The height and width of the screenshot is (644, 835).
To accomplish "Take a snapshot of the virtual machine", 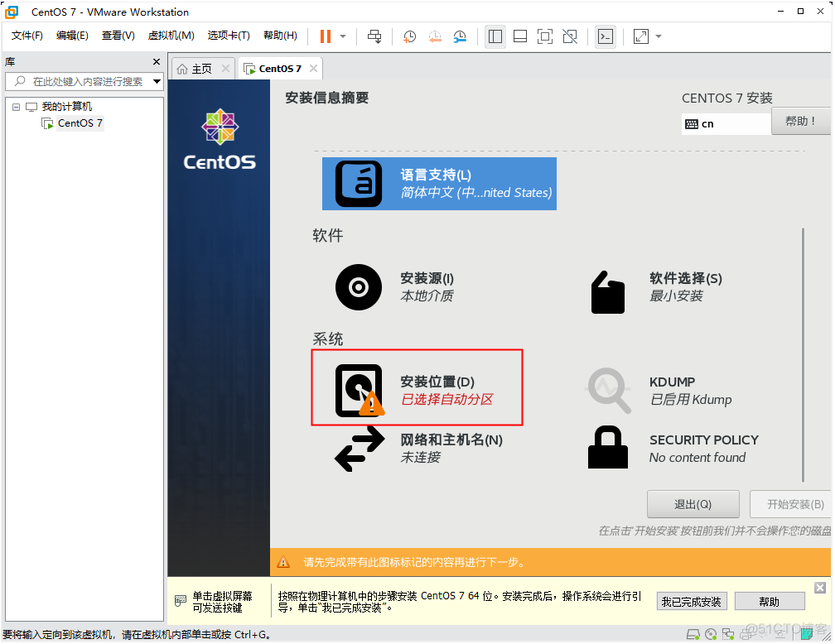I will pyautogui.click(x=409, y=36).
